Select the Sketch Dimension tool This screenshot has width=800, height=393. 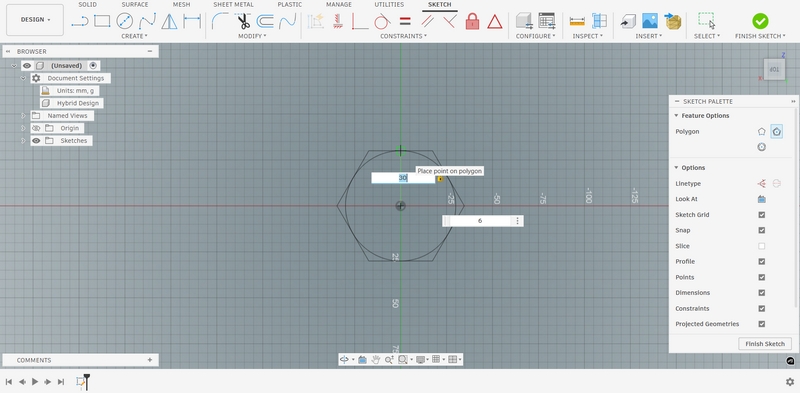192,21
